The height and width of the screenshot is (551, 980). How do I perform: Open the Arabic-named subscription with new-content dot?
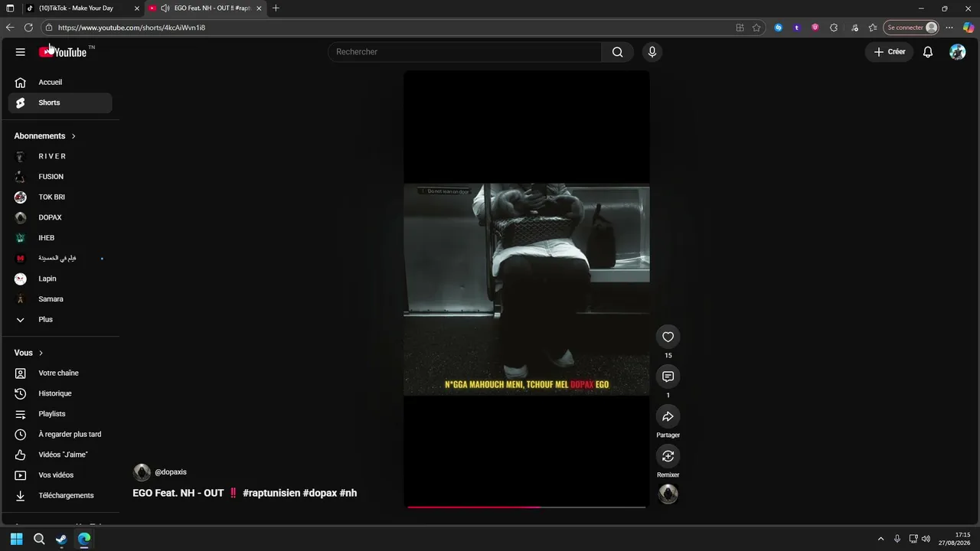pyautogui.click(x=60, y=258)
